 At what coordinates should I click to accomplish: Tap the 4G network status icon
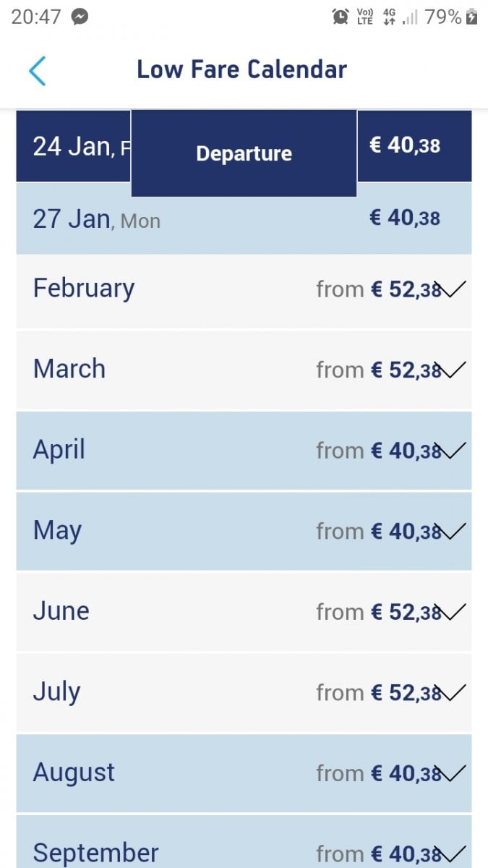[389, 17]
